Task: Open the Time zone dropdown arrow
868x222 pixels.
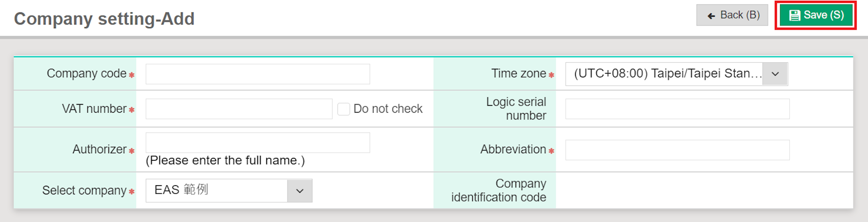Action: (x=775, y=74)
